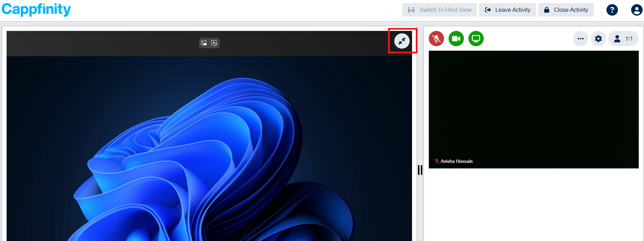Click the Anisha Hussain name label

456,161
